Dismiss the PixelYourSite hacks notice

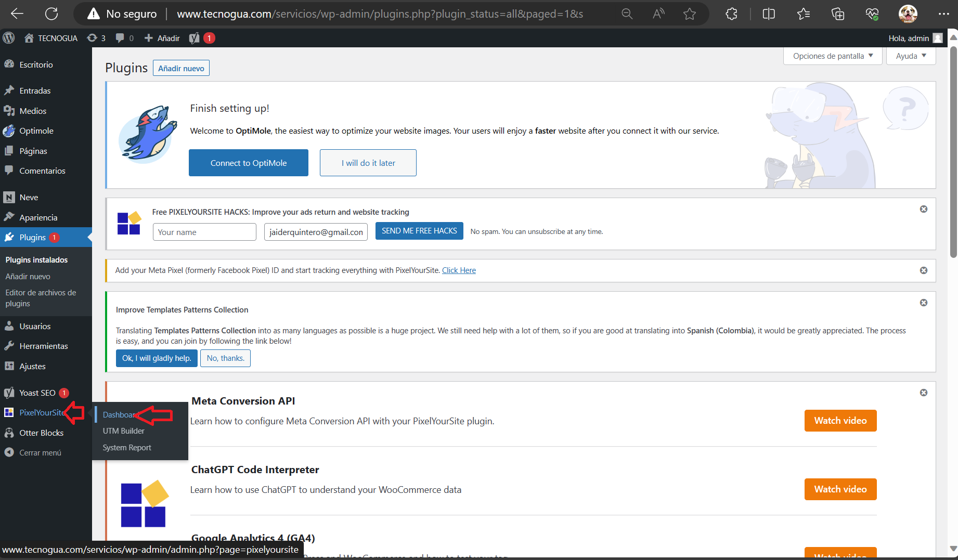tap(924, 209)
